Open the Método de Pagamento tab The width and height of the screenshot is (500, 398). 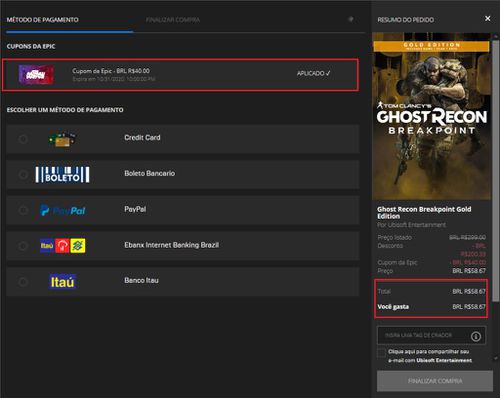click(43, 20)
